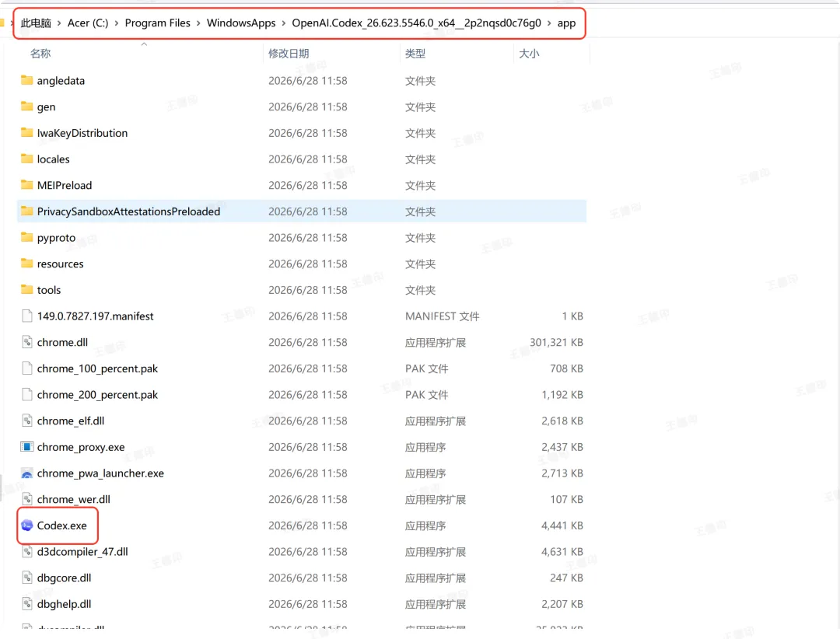Screen dimensions: 840x639
Task: Click the MANIFEST 文件 type cell
Action: pyautogui.click(x=442, y=316)
